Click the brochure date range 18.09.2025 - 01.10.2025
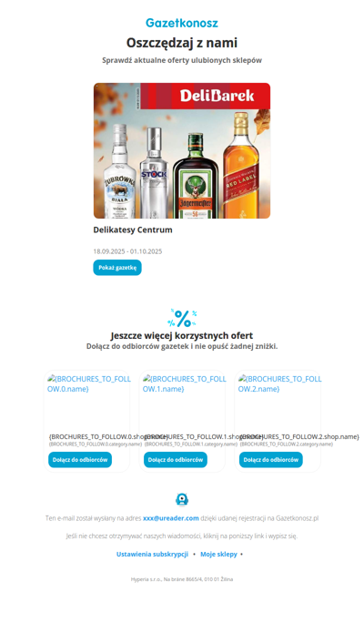The height and width of the screenshot is (623, 364). pos(127,251)
